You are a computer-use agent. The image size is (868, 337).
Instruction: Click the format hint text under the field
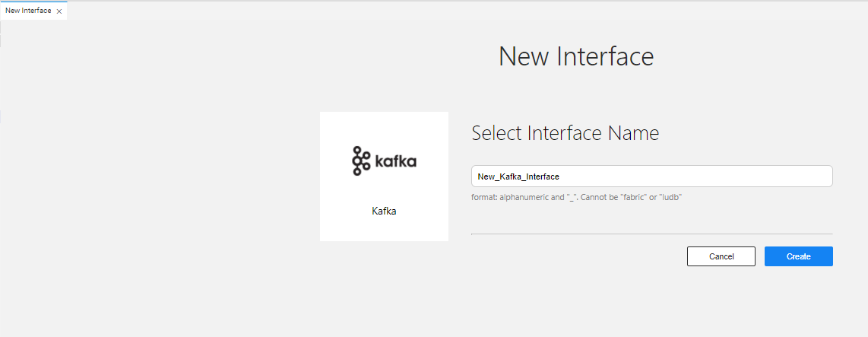[575, 197]
